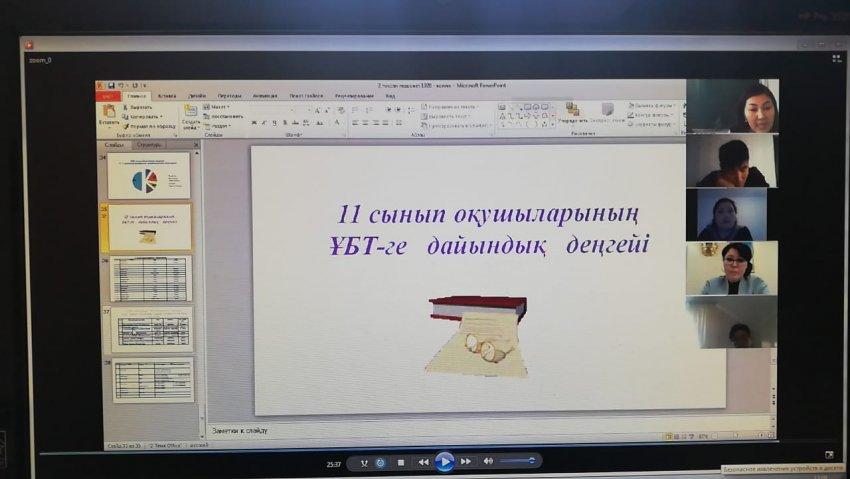Click the slide title text '11 сынып оқушыларының'
850x479 pixels.
(x=488, y=214)
